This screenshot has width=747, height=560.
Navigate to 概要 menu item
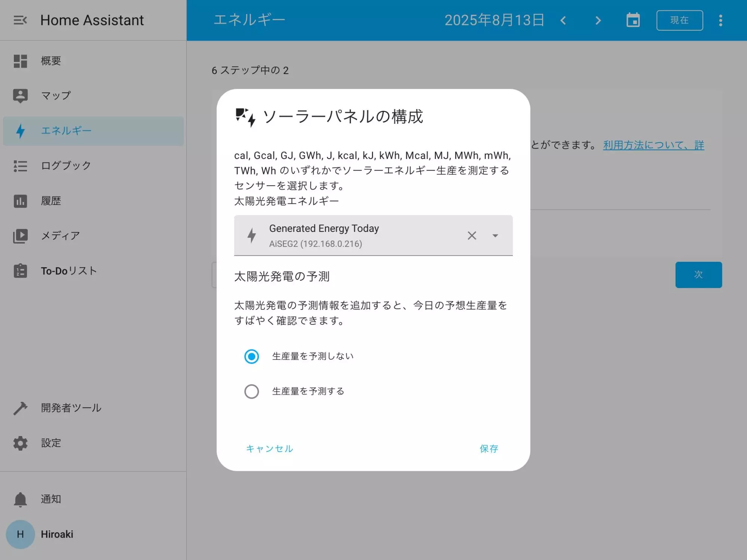click(93, 61)
